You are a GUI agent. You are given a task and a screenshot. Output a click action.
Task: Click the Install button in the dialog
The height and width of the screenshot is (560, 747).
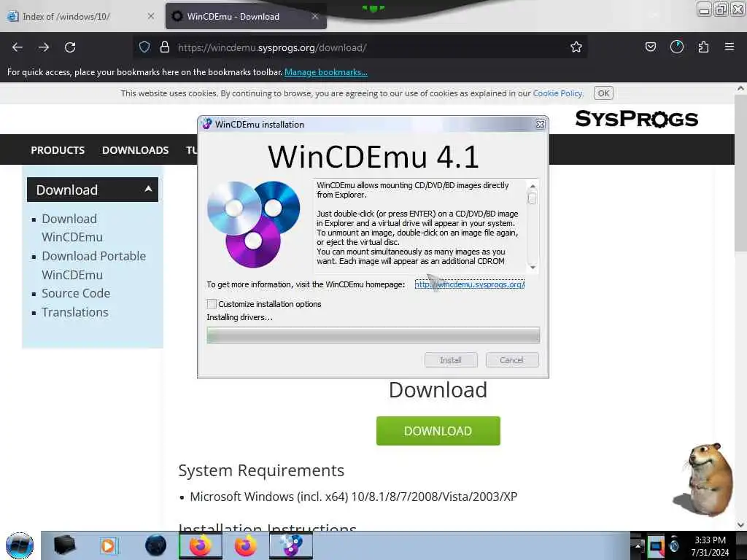point(451,360)
